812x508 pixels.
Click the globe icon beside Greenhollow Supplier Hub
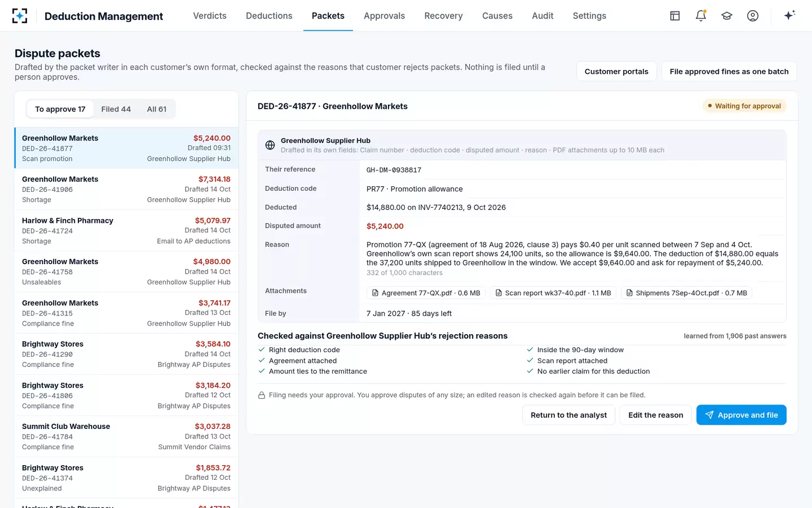(270, 145)
